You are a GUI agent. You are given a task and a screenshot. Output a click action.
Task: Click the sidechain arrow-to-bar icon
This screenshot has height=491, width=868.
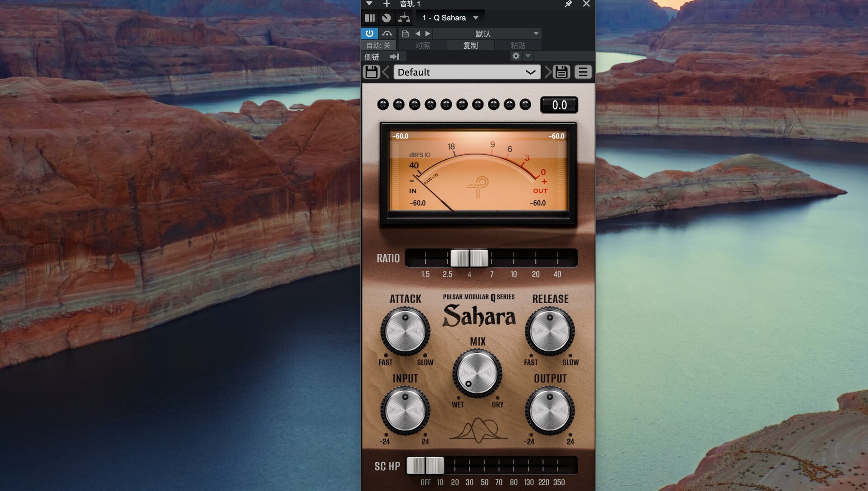tap(395, 56)
